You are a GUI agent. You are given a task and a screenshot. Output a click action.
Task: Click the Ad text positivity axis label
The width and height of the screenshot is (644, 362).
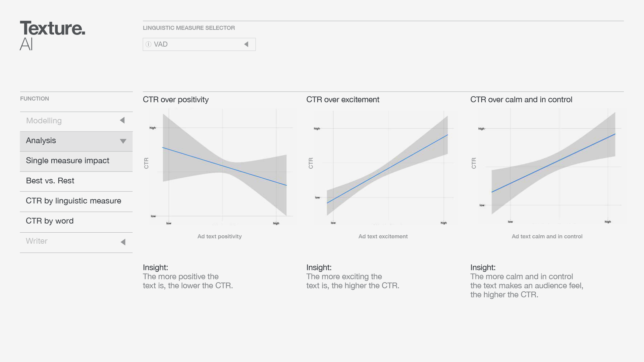[x=219, y=236]
